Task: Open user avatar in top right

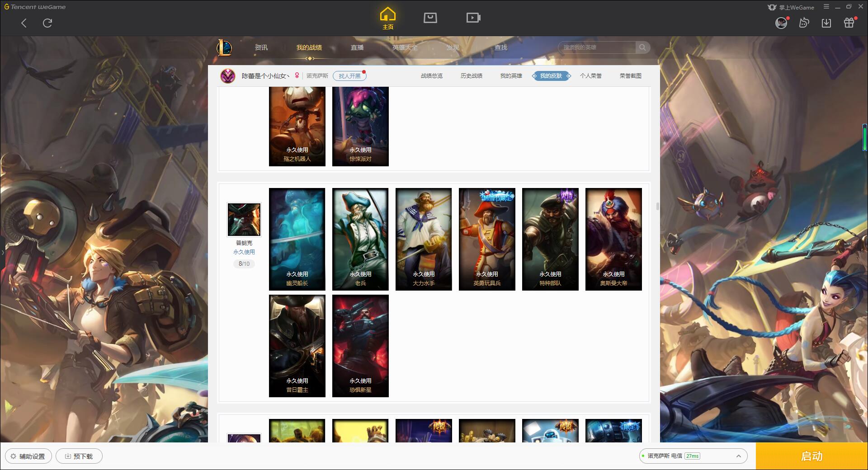Action: click(781, 23)
